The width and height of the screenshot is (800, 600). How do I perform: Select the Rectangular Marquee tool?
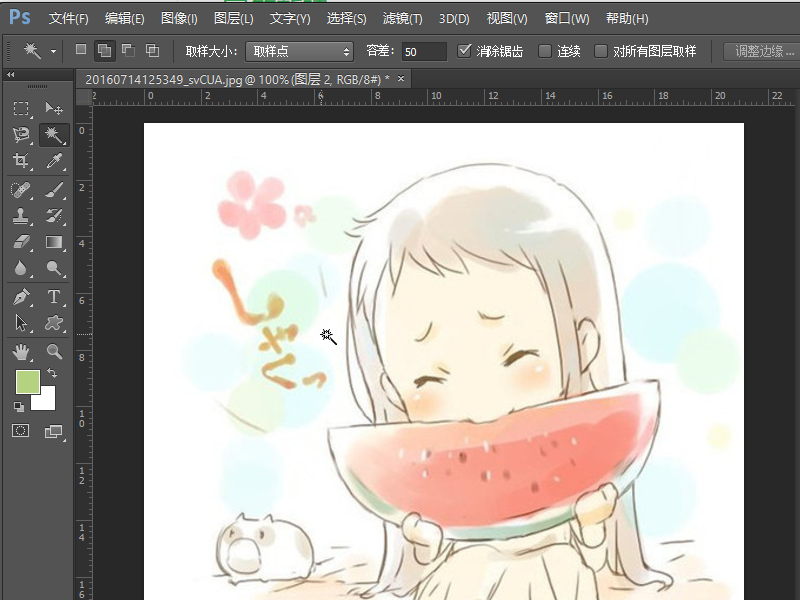[20, 108]
